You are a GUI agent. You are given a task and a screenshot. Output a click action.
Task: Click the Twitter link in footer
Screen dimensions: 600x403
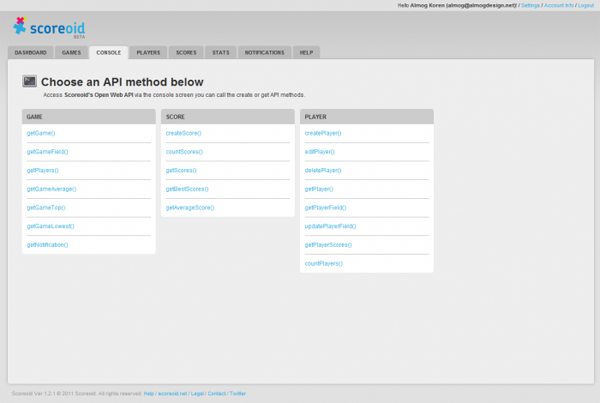point(238,394)
